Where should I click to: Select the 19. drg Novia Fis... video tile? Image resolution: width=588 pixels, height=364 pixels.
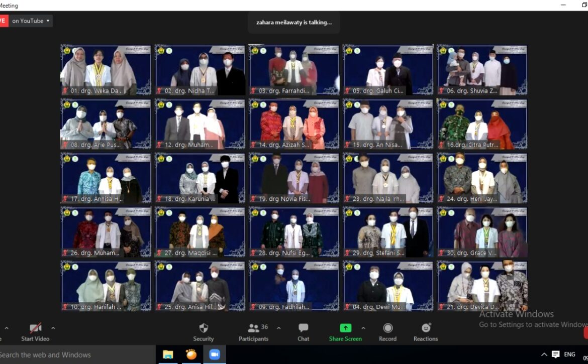click(294, 178)
